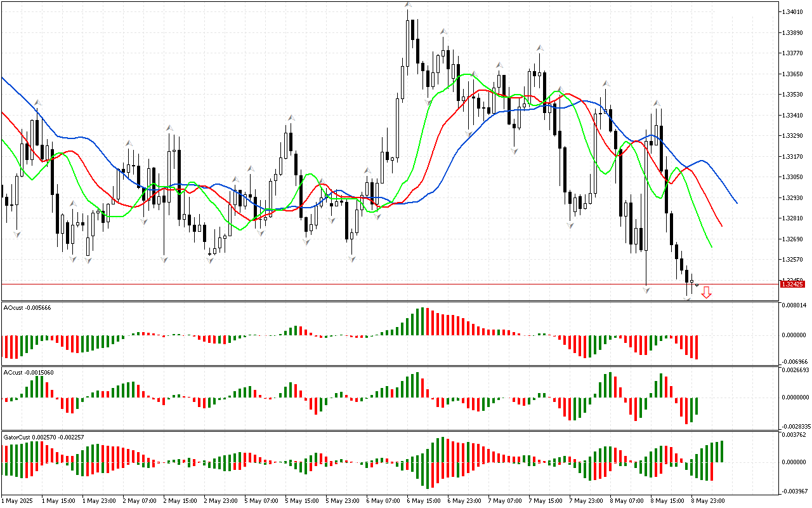Click the -0.003967 value on GatorCust scale
The width and height of the screenshot is (812, 508).
pos(794,491)
